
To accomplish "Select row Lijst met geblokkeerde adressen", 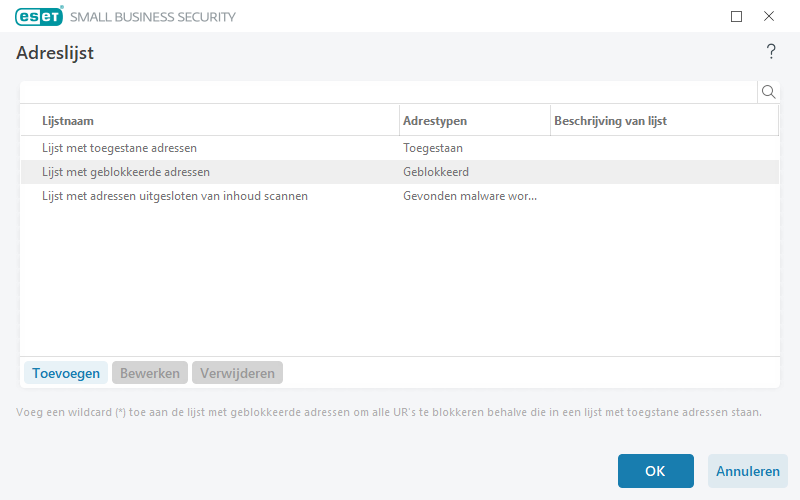I will [400, 172].
